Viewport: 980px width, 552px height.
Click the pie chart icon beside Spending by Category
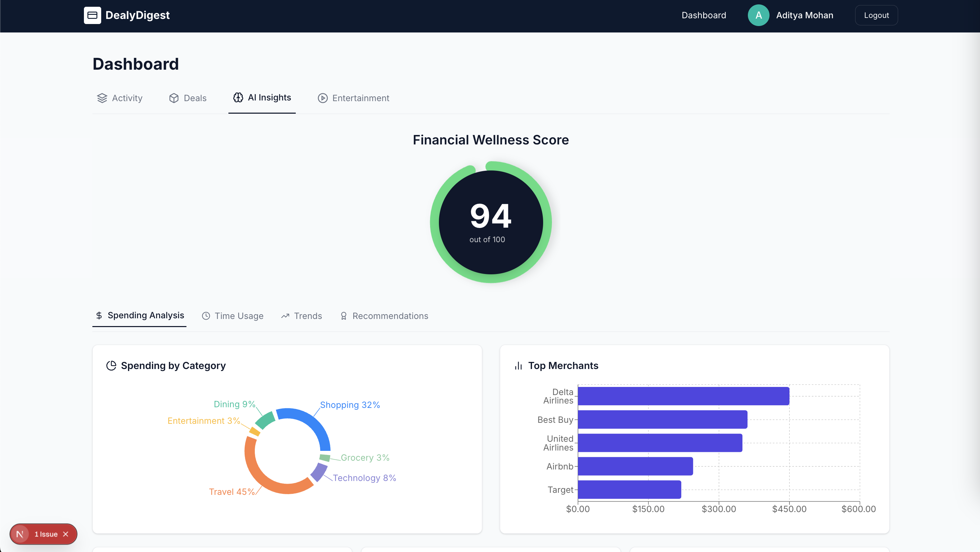coord(111,366)
